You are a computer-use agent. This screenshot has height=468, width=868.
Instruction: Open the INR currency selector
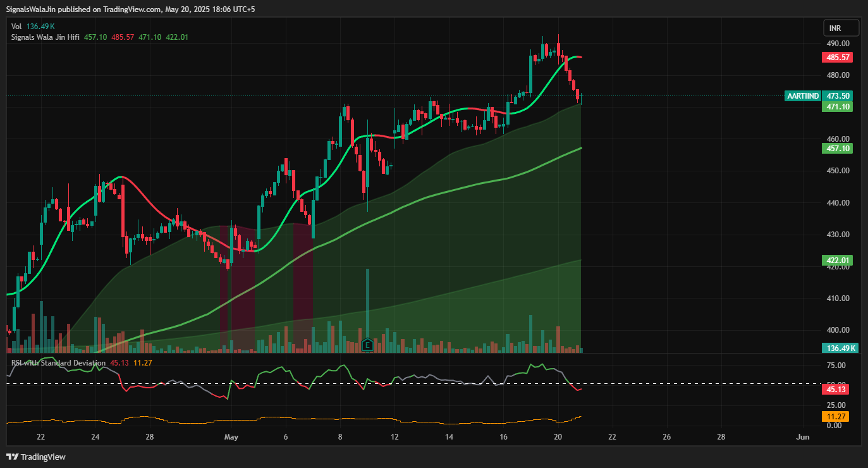(x=841, y=28)
